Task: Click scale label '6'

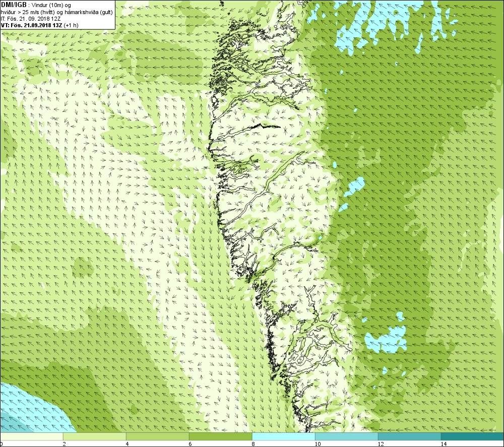Action: tap(191, 444)
